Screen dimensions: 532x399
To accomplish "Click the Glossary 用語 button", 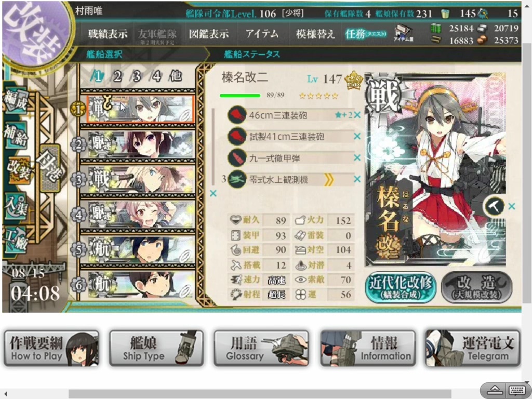I will pyautogui.click(x=261, y=348).
